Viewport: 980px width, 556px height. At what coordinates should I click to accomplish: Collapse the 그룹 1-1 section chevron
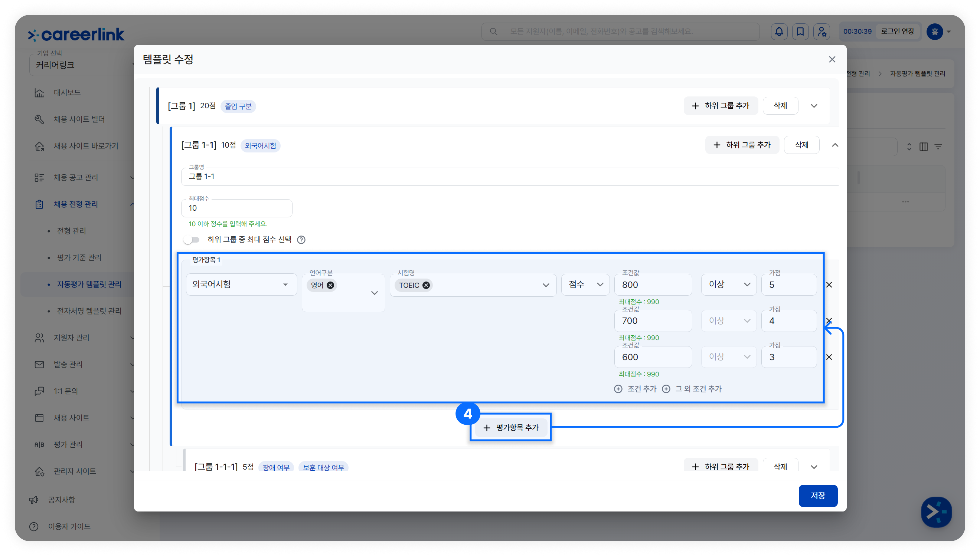point(835,145)
